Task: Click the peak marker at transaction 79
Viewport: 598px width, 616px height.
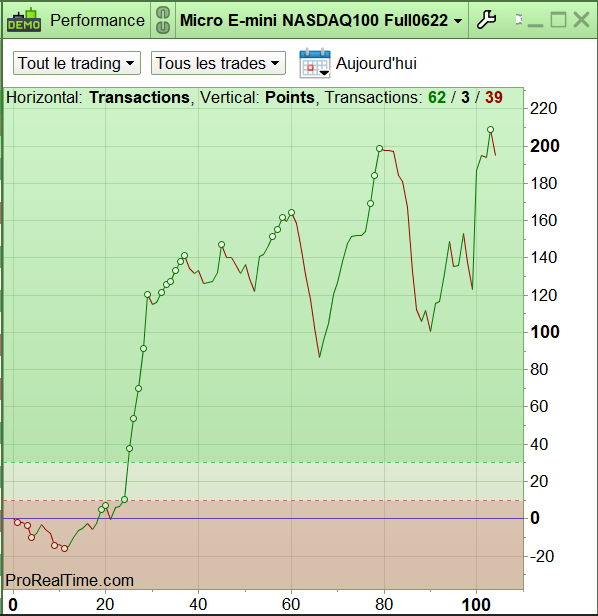Action: [x=379, y=148]
